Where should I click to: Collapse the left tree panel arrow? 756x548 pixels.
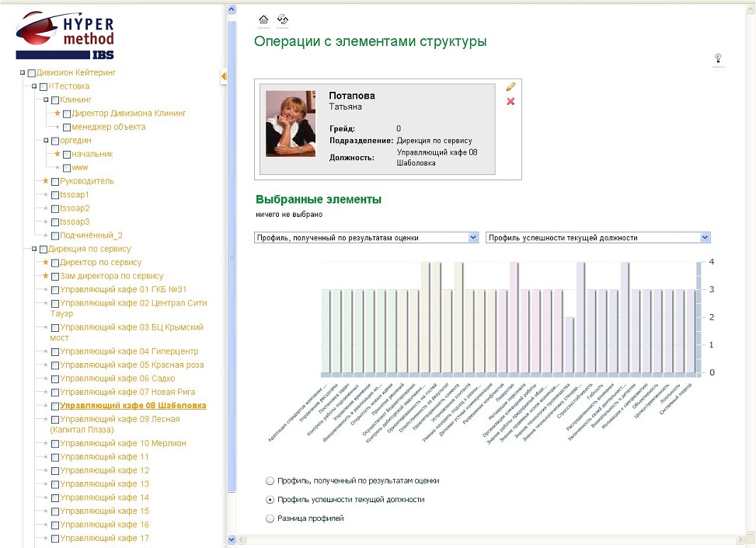click(x=223, y=76)
